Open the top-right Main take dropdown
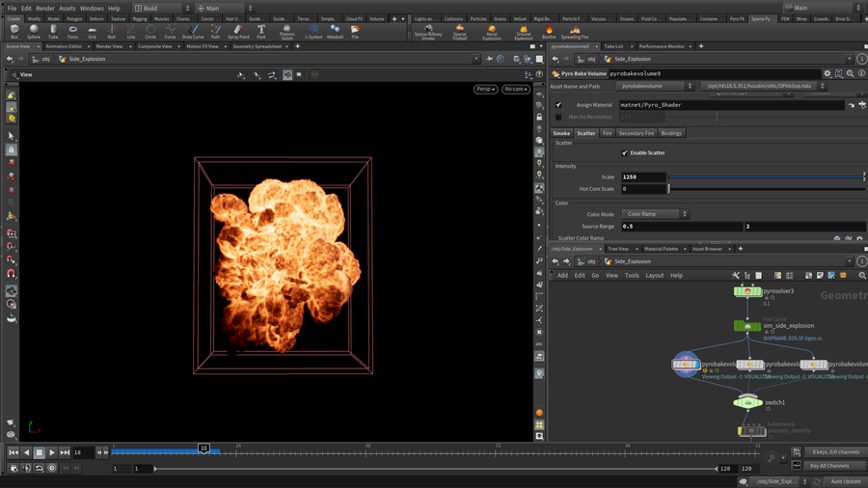The image size is (868, 488). click(824, 8)
